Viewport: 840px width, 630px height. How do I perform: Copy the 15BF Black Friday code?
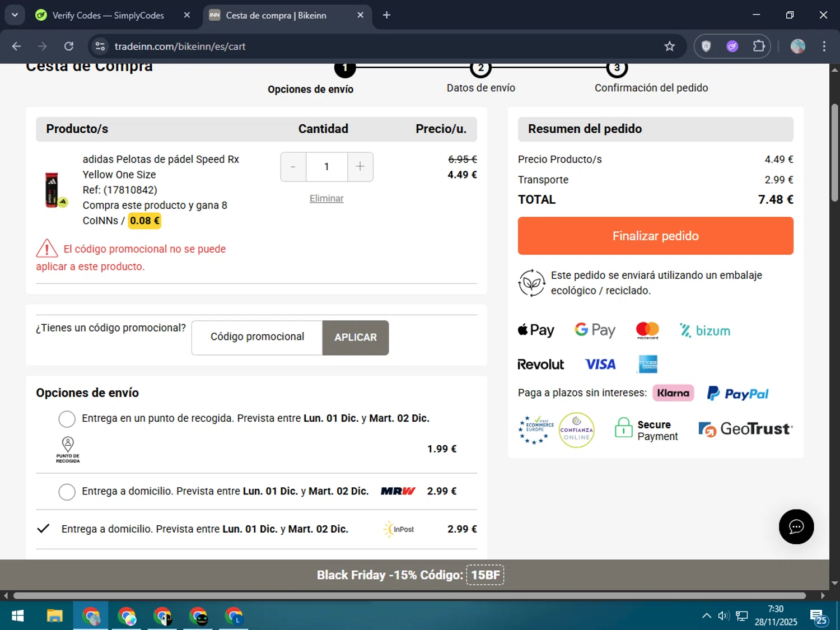(486, 575)
